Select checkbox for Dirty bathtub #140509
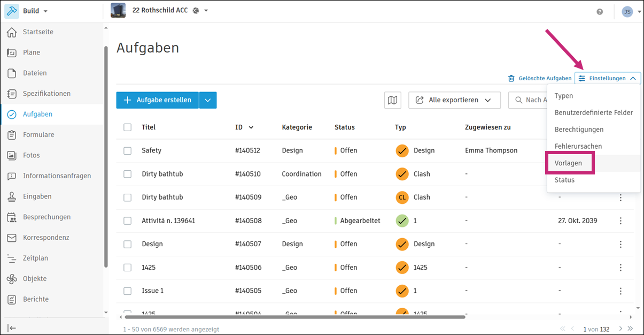The width and height of the screenshot is (644, 335). point(127,197)
